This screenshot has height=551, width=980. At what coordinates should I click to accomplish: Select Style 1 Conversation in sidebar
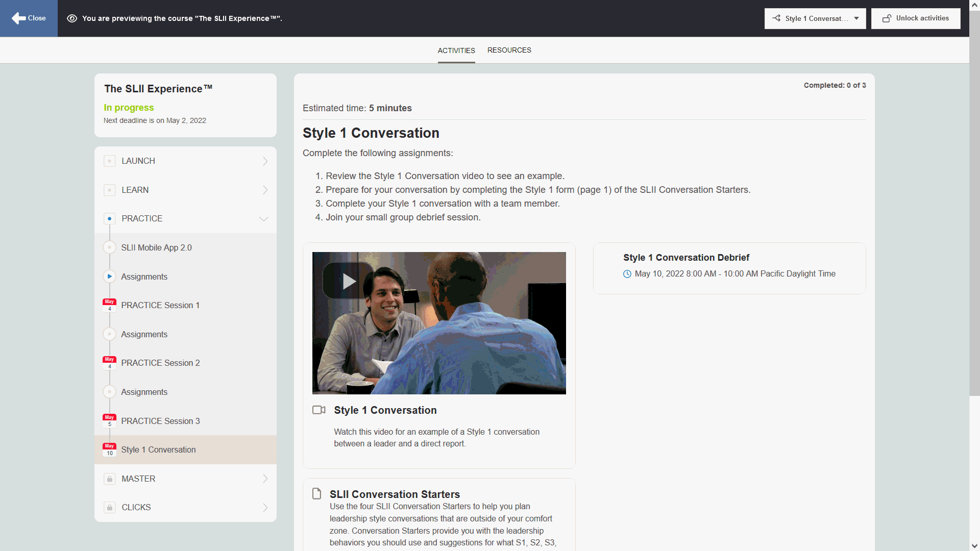(185, 449)
